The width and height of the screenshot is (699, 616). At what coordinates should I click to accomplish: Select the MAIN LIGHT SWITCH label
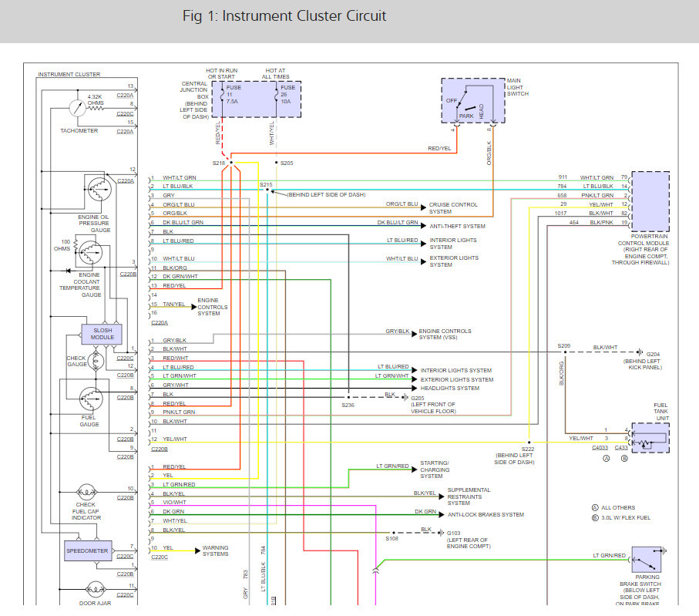click(518, 87)
